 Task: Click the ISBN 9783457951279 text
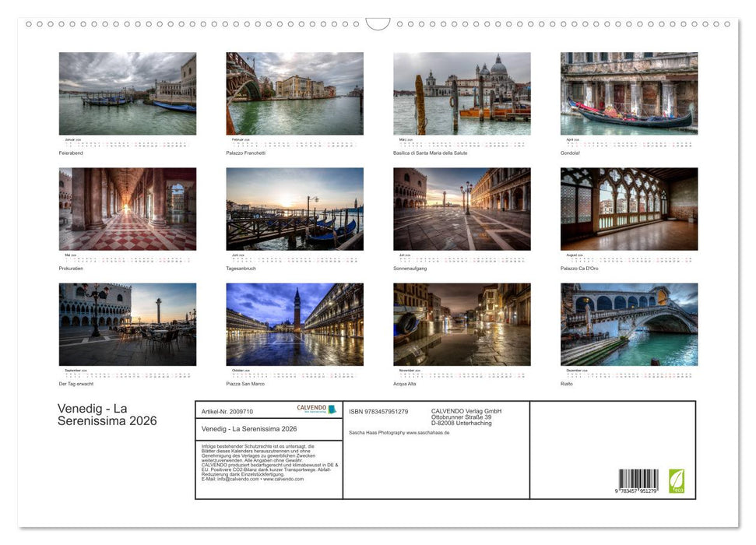tap(382, 410)
